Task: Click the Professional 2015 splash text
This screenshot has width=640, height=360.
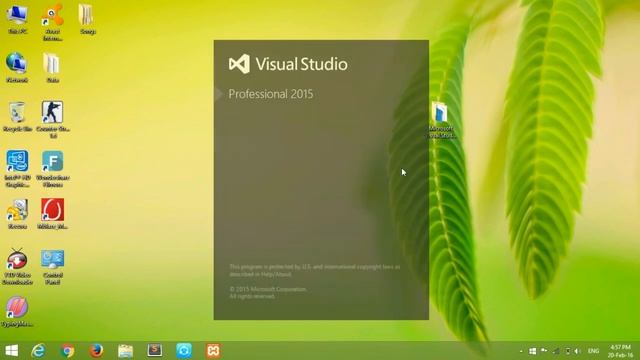Action: tap(271, 94)
